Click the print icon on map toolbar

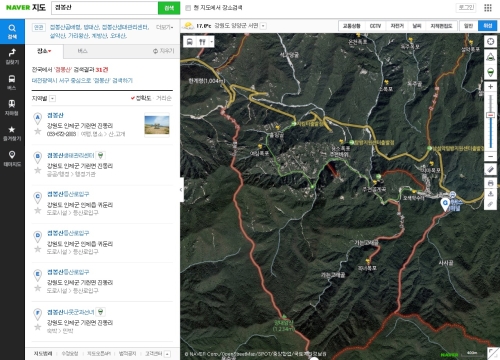tap(490, 183)
